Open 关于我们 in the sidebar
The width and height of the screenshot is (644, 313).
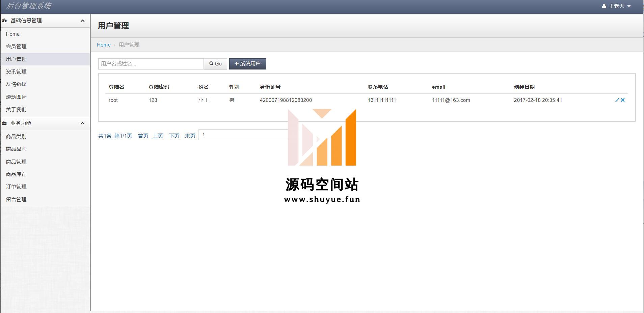45,109
